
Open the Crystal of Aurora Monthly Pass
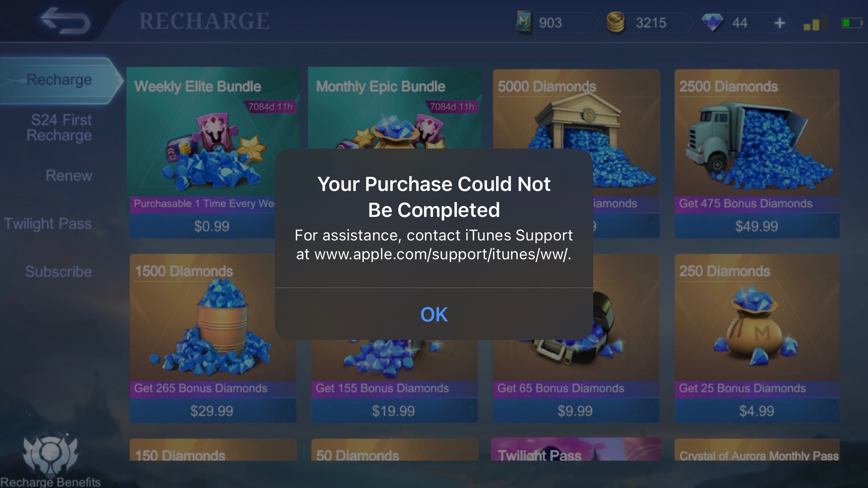coord(757,450)
